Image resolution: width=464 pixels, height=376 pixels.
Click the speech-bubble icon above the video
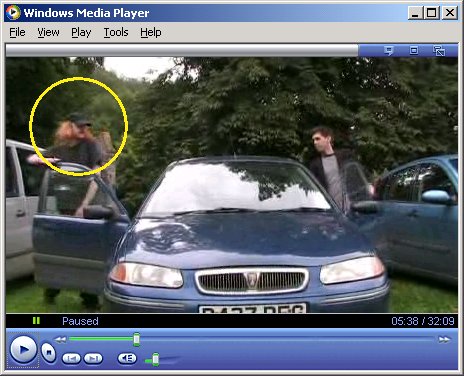389,51
